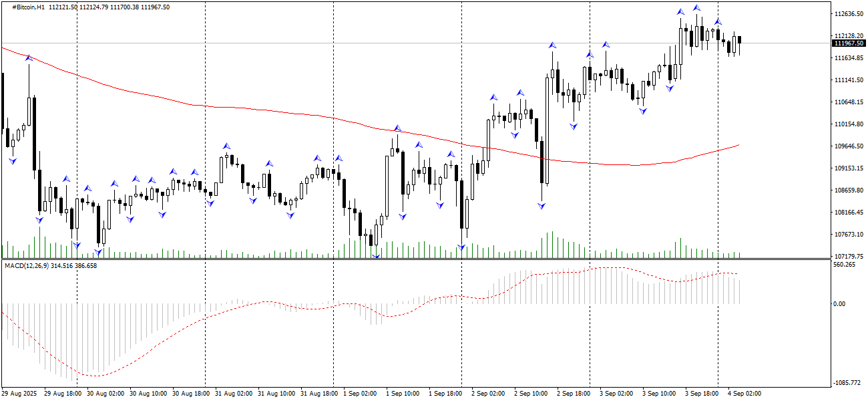This screenshot has height=401, width=868.
Task: Click the 29 Aug 2025 date label
Action: 20,394
